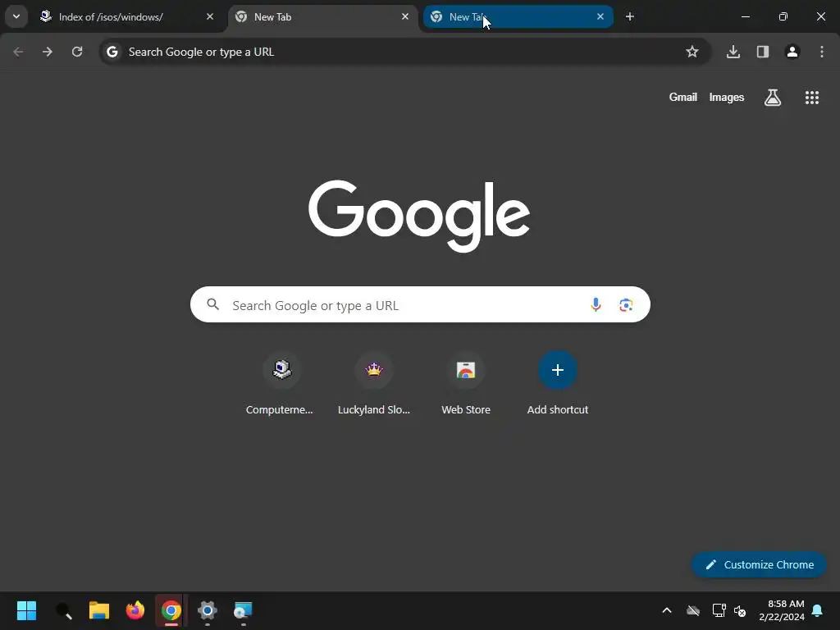This screenshot has width=840, height=630.
Task: Click the muted volume tray icon
Action: tap(740, 610)
